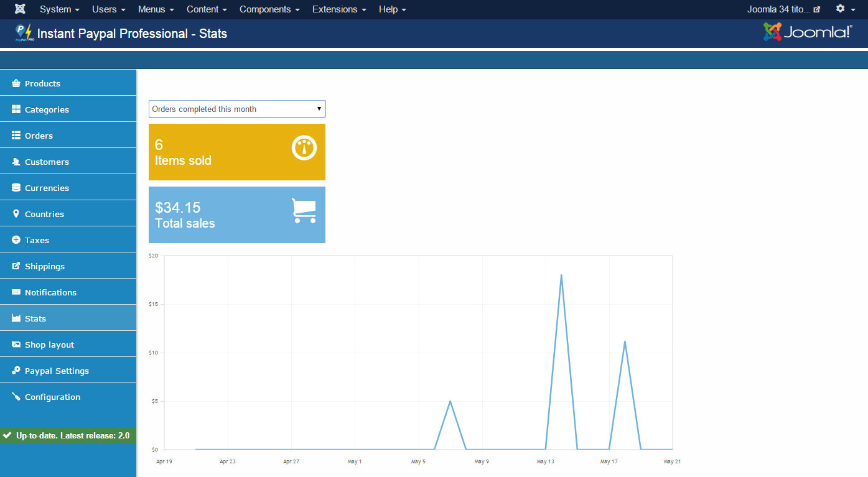Click the page title Instant Paypal Professional - Stats

pos(132,34)
